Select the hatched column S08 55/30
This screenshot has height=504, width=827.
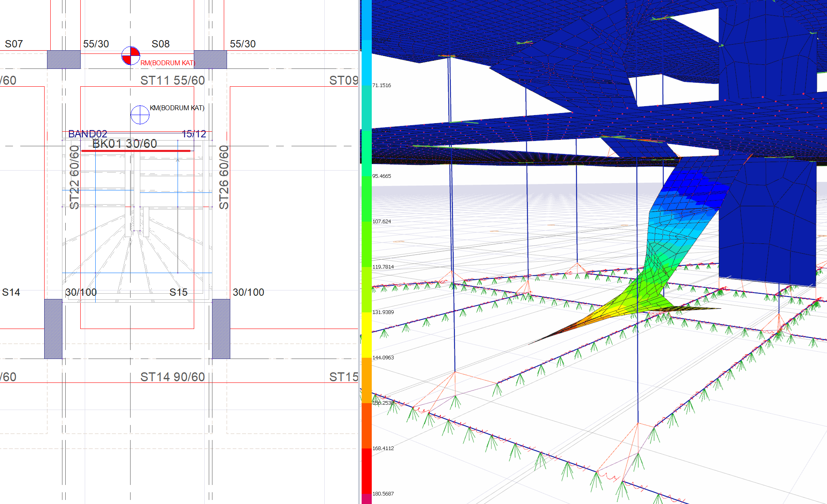tap(210, 60)
